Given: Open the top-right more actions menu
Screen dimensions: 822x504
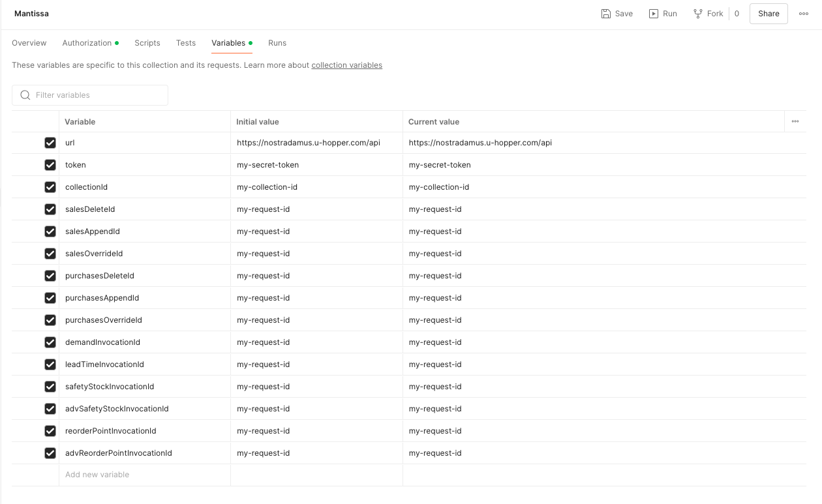Looking at the screenshot, I should click(x=804, y=14).
